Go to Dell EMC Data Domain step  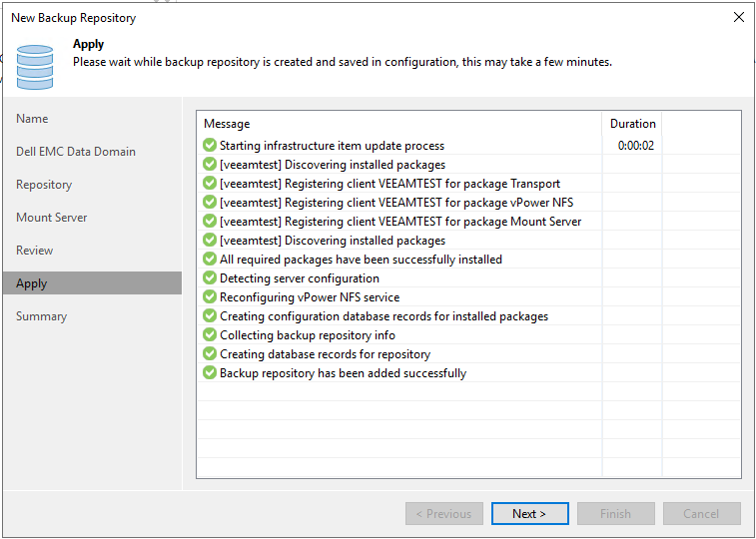[76, 152]
